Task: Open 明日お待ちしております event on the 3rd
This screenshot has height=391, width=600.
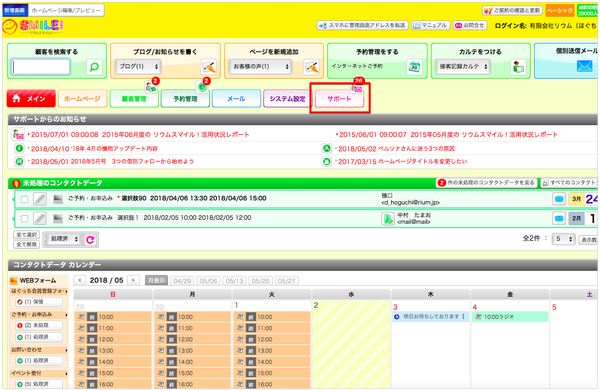Action: pyautogui.click(x=430, y=317)
